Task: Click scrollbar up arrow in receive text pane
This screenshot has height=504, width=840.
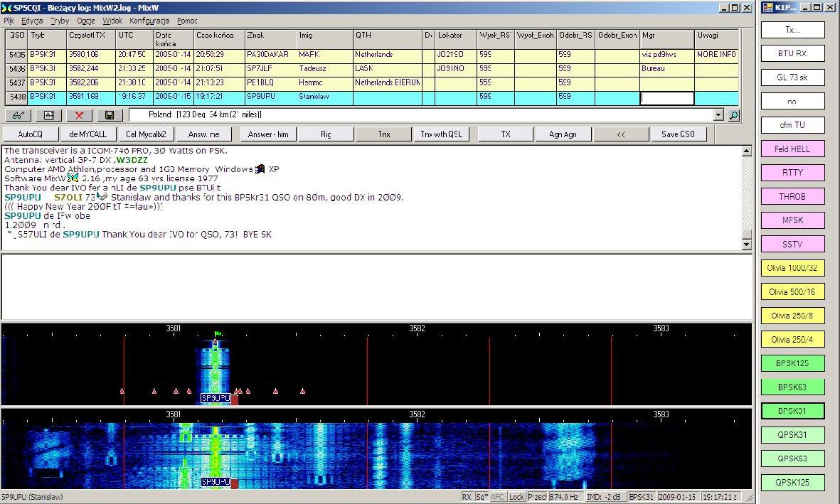Action: tap(747, 151)
